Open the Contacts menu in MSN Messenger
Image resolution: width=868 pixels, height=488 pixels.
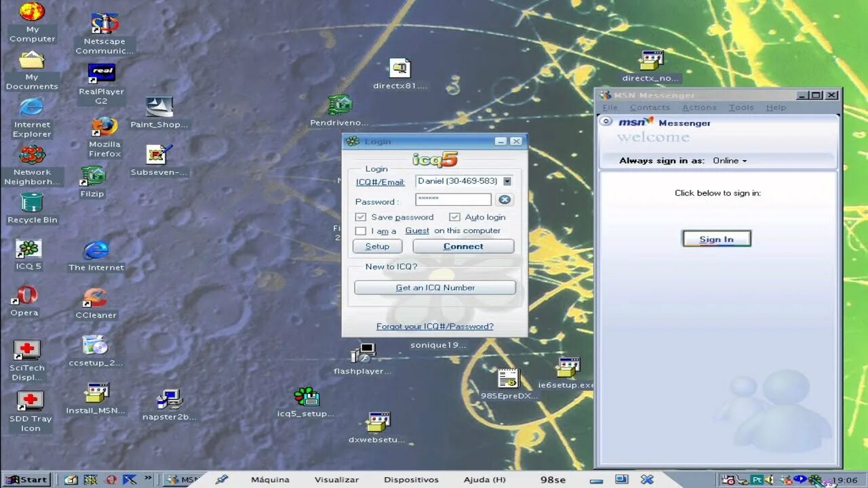pyautogui.click(x=650, y=107)
